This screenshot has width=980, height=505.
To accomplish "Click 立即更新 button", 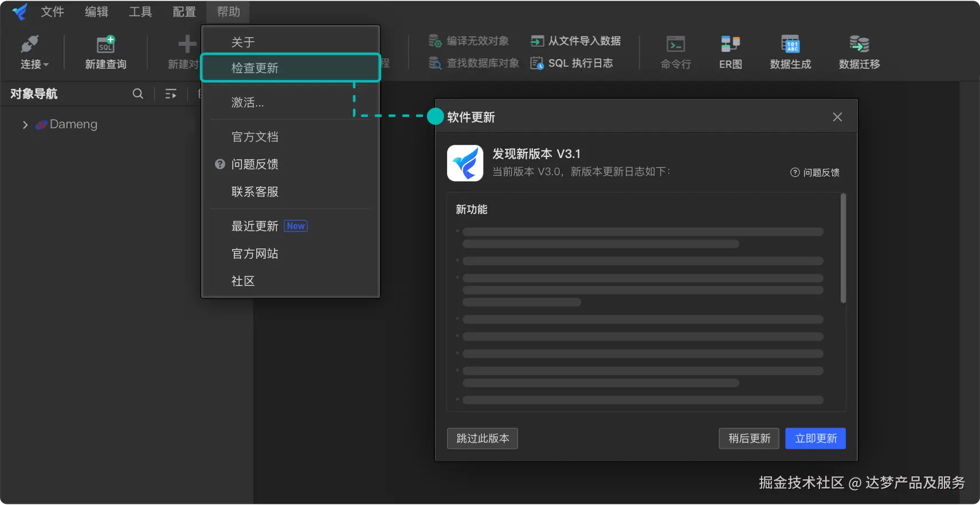I will (816, 439).
